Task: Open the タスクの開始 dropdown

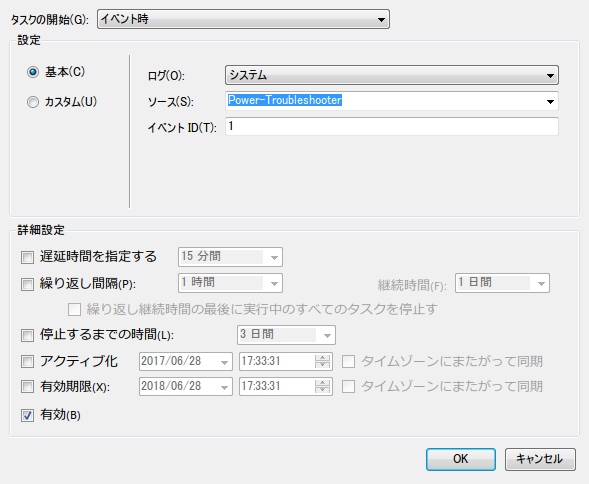Action: pos(243,19)
